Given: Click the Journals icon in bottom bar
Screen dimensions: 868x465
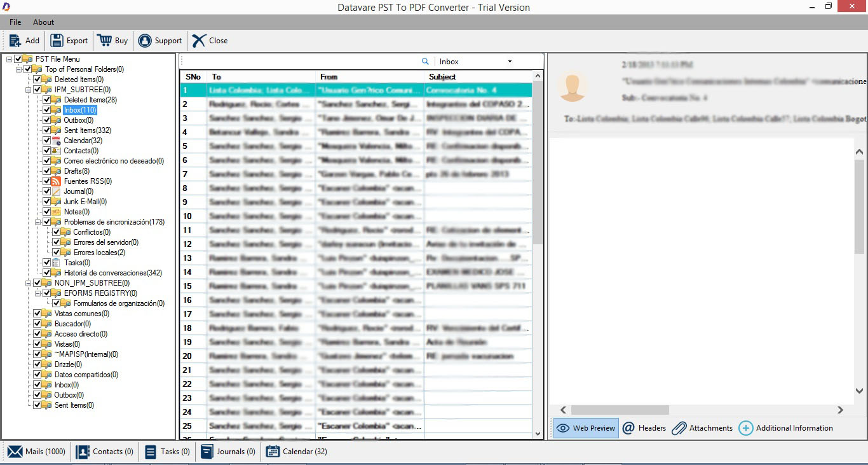Looking at the screenshot, I should tap(207, 452).
